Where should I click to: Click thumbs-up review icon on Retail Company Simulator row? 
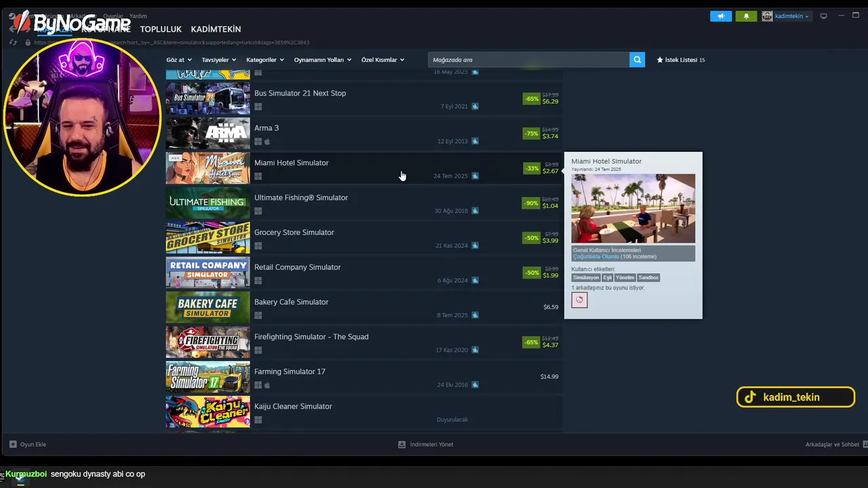coord(475,280)
